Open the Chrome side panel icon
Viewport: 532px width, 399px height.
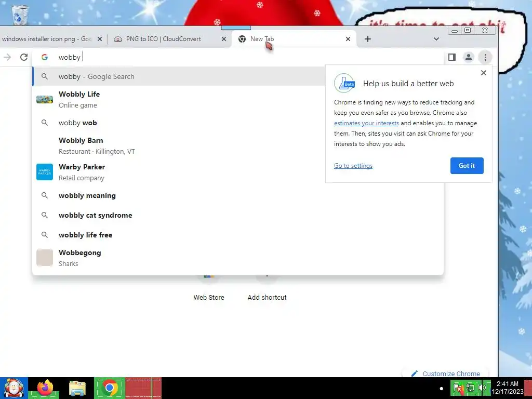tap(451, 57)
